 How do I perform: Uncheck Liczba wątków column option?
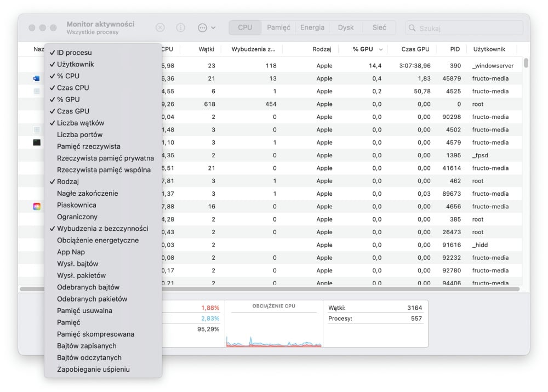point(103,123)
